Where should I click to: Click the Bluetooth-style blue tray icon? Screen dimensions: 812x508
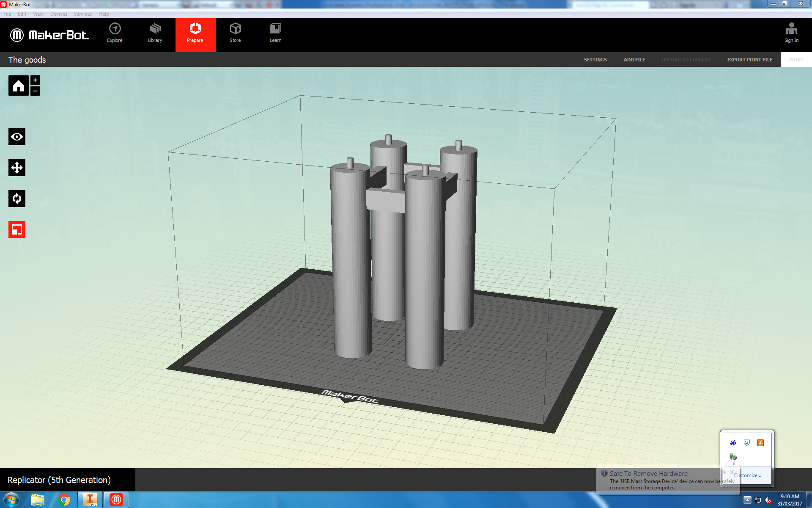point(733,443)
